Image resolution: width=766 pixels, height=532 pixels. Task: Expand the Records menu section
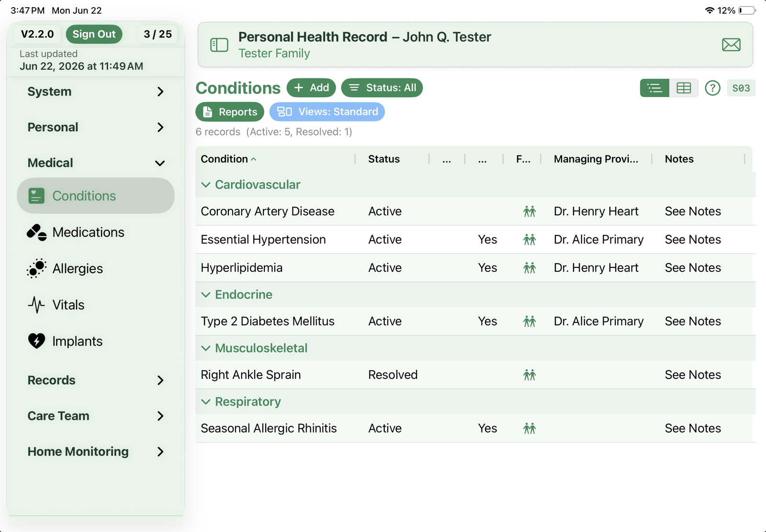96,380
